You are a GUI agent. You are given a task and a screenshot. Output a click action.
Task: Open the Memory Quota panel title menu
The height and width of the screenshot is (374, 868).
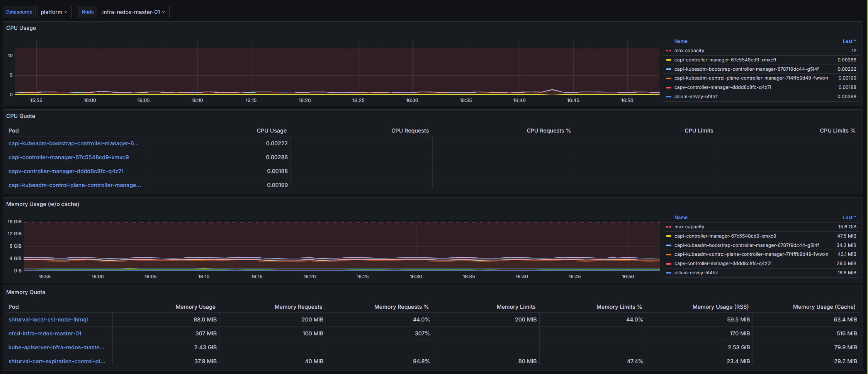tap(26, 292)
